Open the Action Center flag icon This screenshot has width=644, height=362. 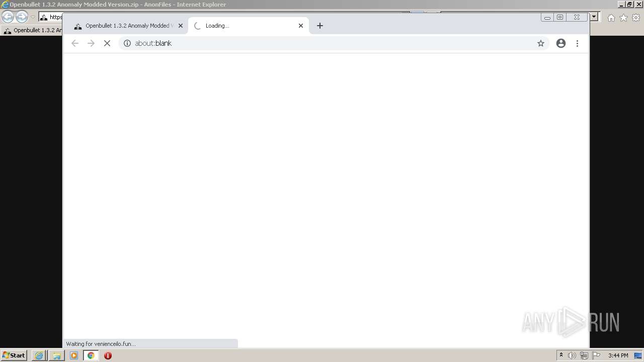click(x=596, y=355)
